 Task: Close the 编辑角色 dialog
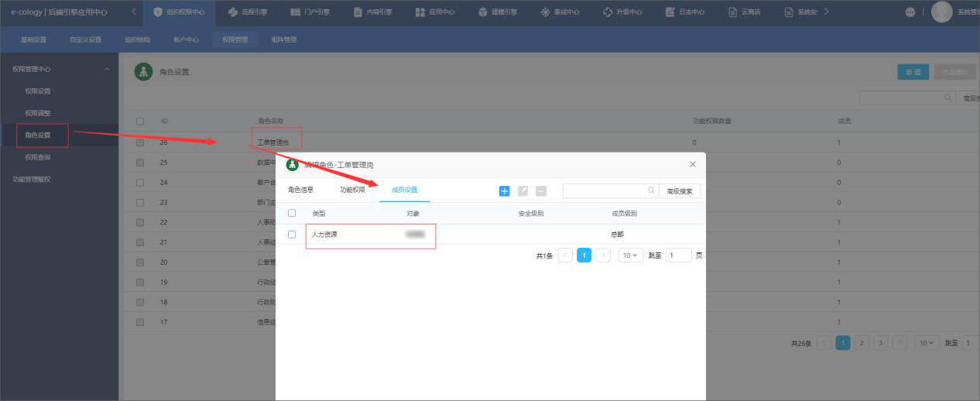pyautogui.click(x=693, y=164)
